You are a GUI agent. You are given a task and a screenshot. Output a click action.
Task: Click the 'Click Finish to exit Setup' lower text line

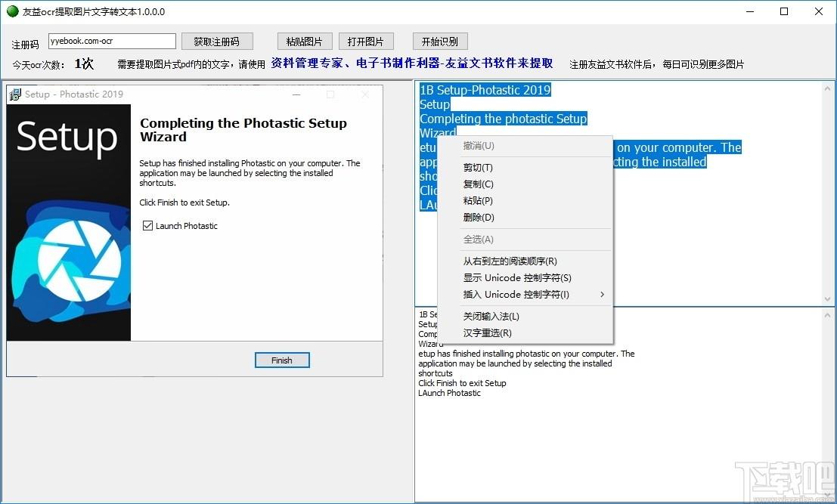(462, 383)
